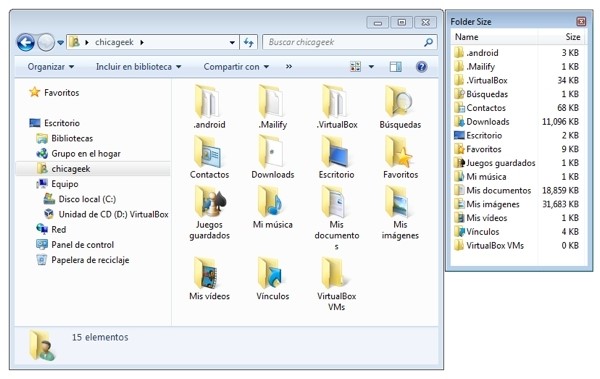Open Incluir en biblioteca dropdown
The height and width of the screenshot is (379, 600).
[x=138, y=67]
